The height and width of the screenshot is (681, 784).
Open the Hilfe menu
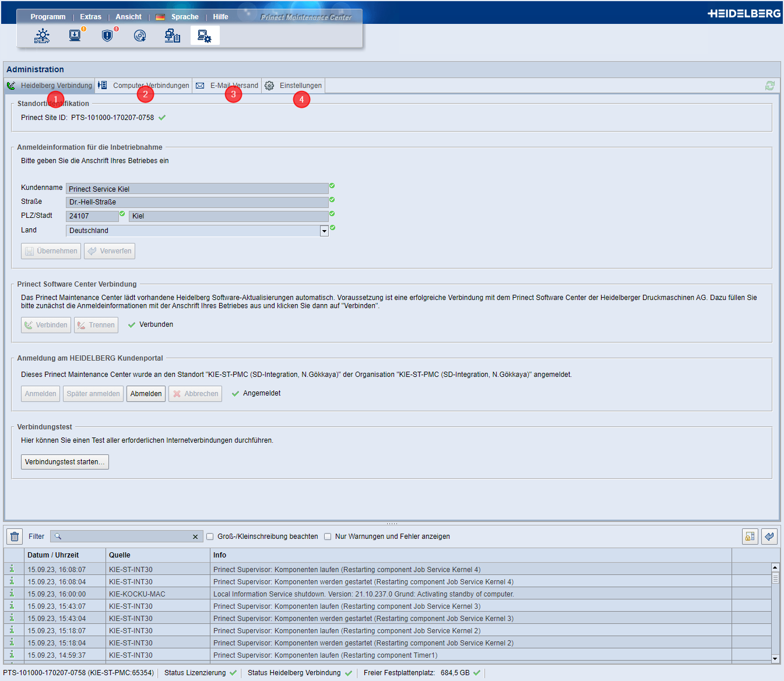click(220, 17)
